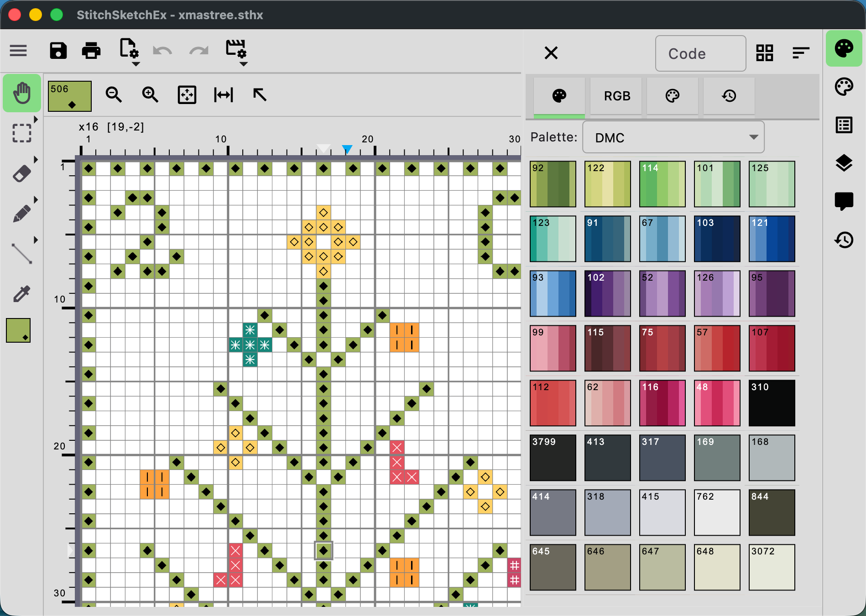Switch to the outlined palette tab
Viewport: 866px width, 616px height.
click(673, 96)
